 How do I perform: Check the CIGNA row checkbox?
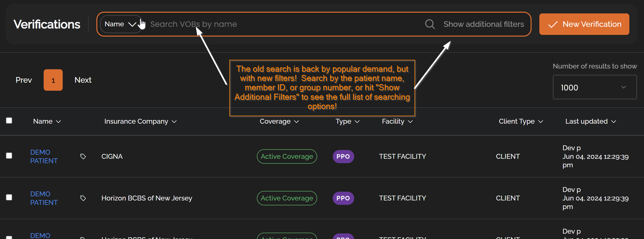9,156
